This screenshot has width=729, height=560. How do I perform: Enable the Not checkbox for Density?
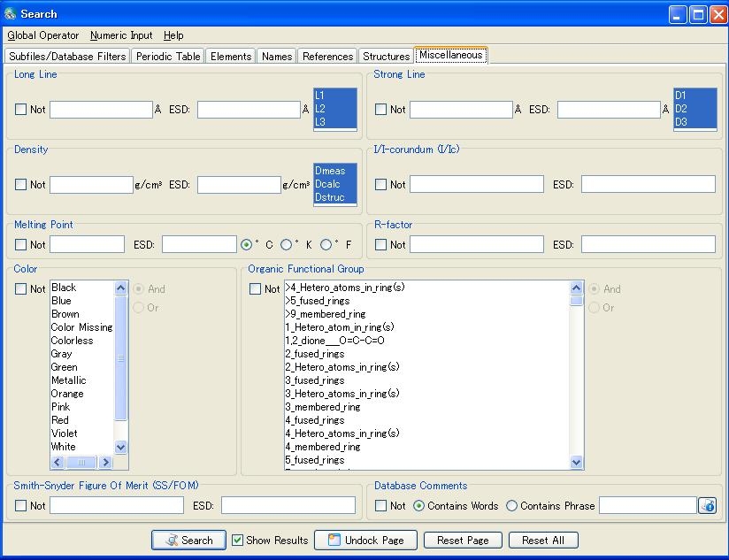point(20,185)
